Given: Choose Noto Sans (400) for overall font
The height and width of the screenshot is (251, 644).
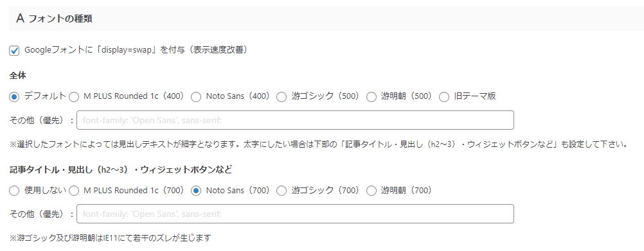Looking at the screenshot, I should point(196,97).
